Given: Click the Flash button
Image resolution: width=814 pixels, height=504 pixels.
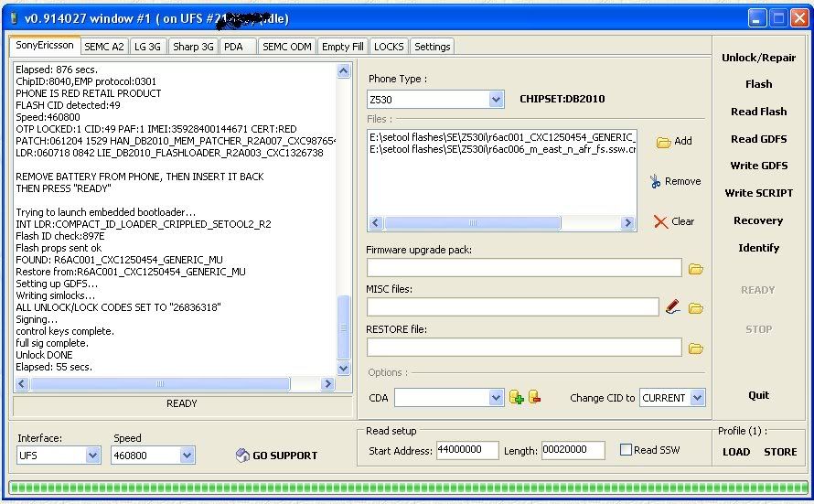Looking at the screenshot, I should [758, 84].
